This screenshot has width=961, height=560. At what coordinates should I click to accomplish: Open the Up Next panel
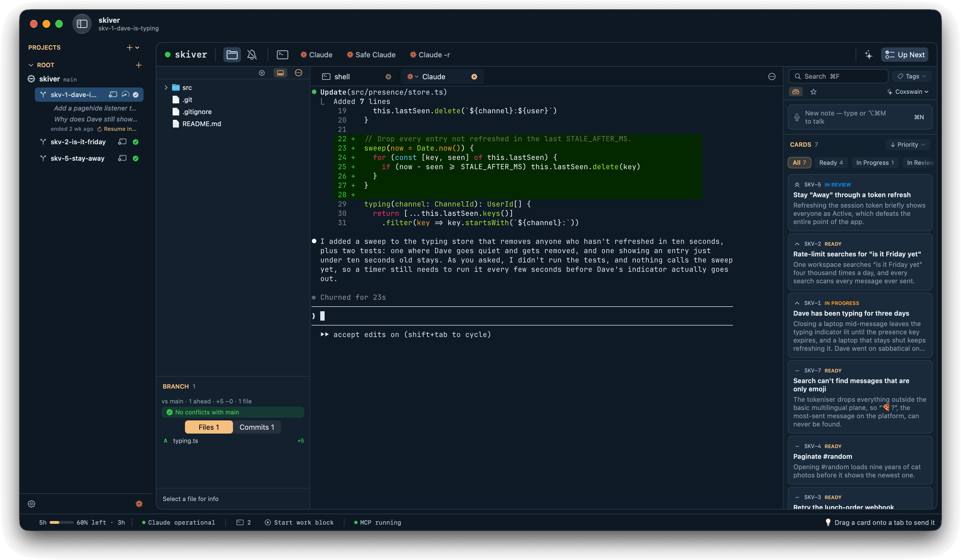click(x=904, y=55)
